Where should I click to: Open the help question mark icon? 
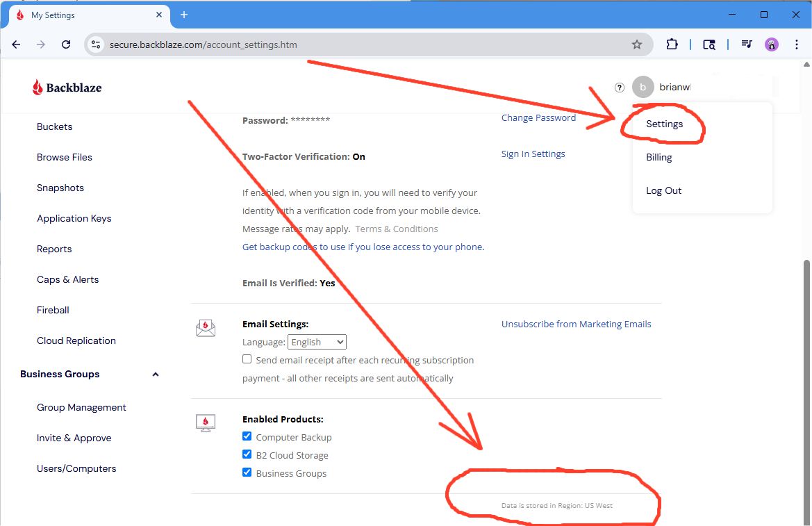pyautogui.click(x=620, y=88)
